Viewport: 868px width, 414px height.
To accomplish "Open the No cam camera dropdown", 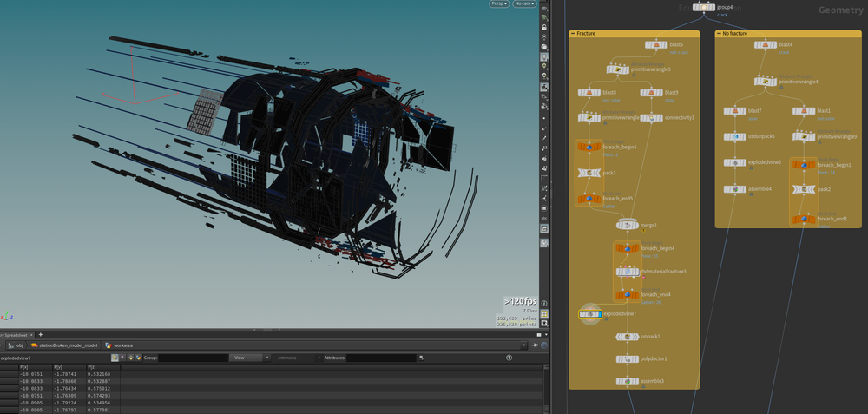I will (x=524, y=4).
